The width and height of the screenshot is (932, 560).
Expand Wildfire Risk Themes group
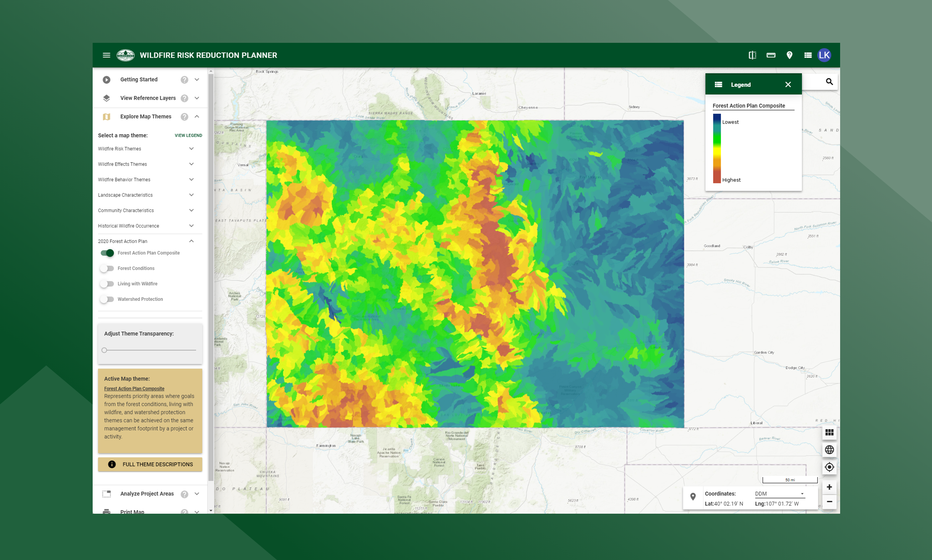point(192,149)
